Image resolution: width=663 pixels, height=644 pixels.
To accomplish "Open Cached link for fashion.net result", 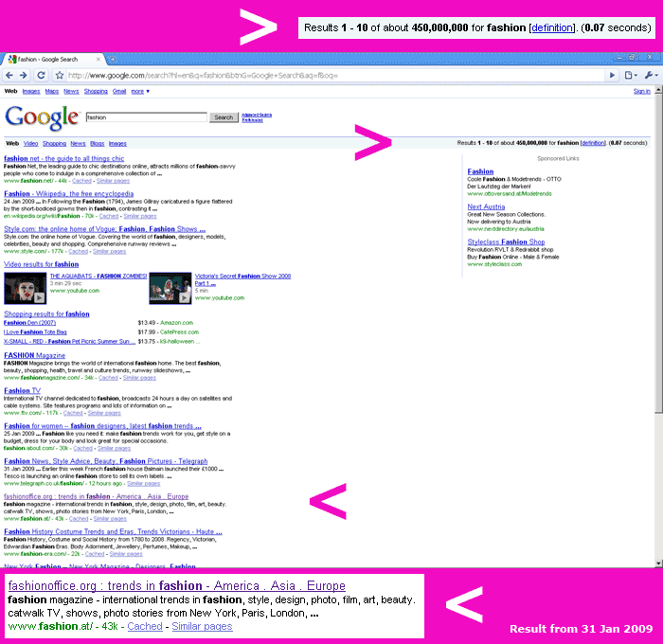I will (81, 181).
